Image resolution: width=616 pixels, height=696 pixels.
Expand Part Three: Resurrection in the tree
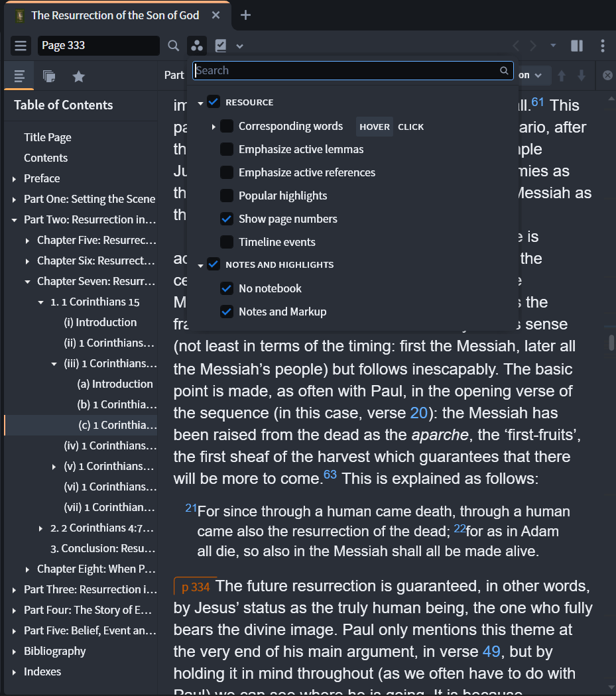point(15,590)
